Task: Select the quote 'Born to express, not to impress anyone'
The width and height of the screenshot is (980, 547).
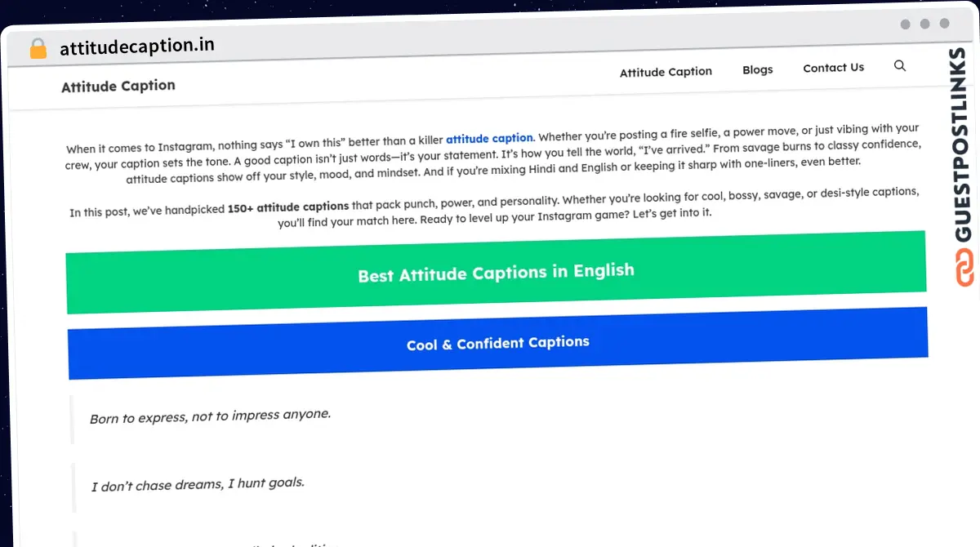Action: click(210, 416)
